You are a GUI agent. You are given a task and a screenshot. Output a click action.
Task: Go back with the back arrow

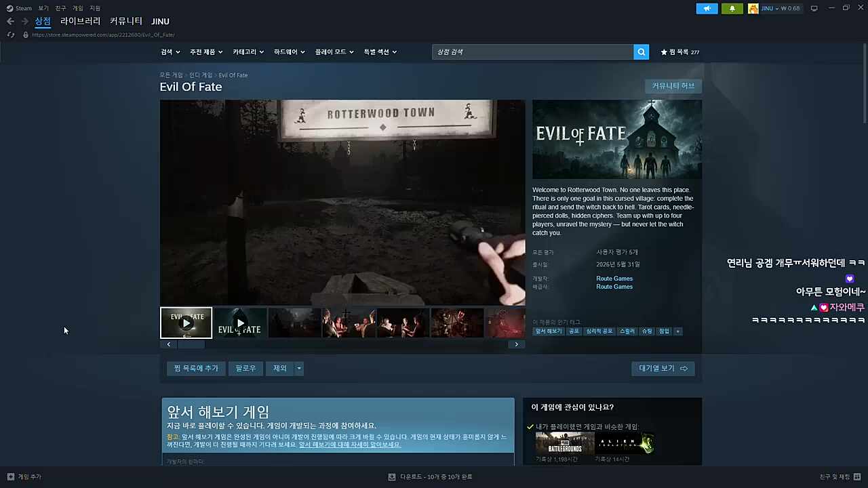(x=10, y=22)
